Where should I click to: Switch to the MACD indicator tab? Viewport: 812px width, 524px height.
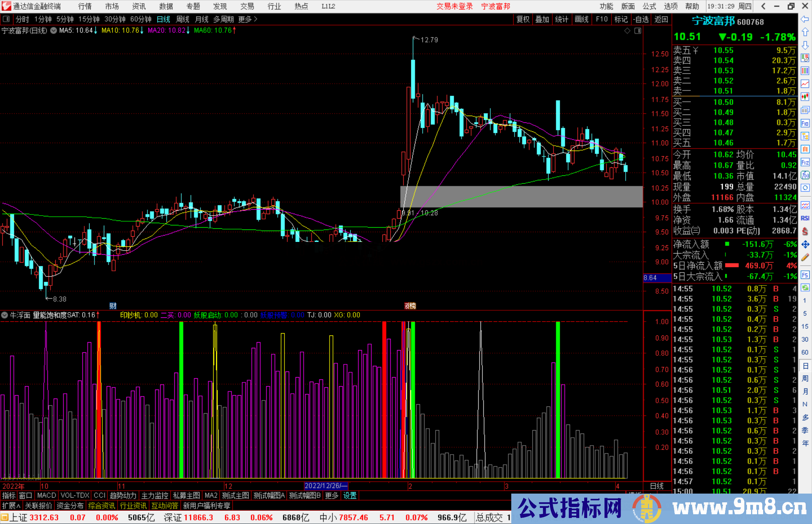point(46,495)
